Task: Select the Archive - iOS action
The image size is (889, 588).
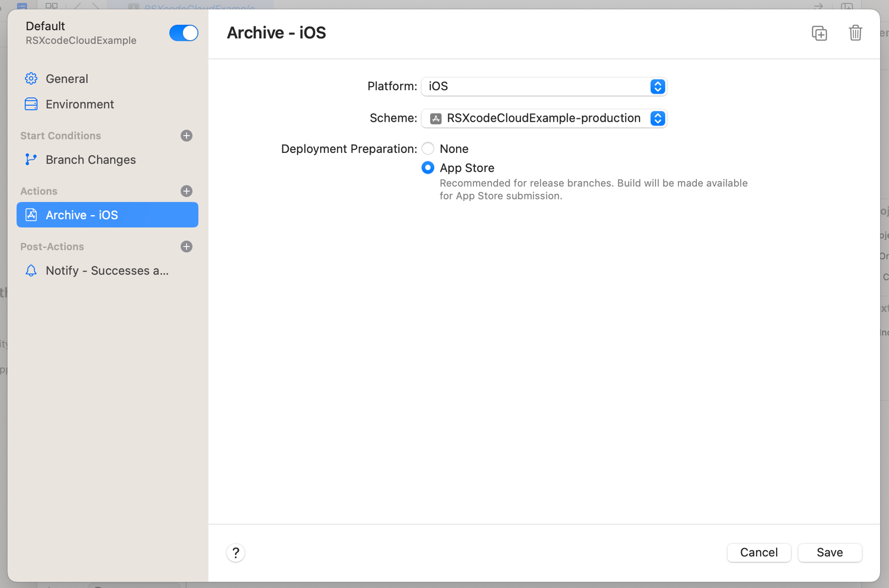Action: tap(81, 215)
